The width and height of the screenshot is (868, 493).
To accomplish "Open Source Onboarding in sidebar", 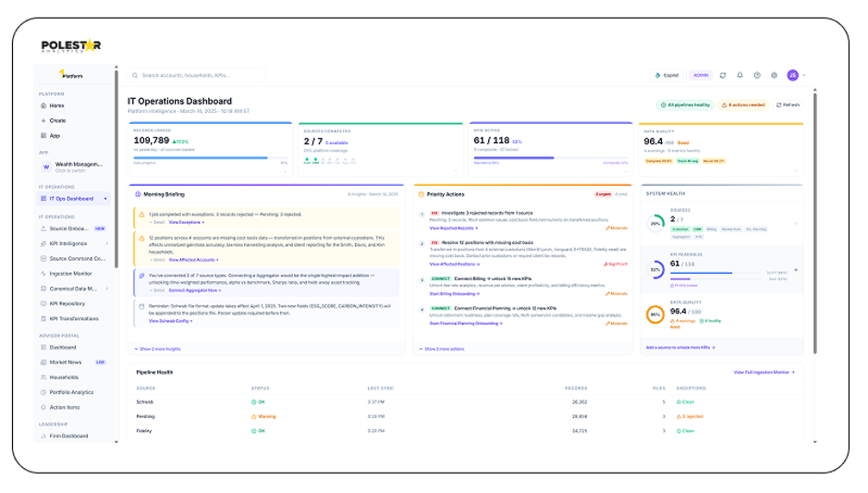I will [72, 228].
